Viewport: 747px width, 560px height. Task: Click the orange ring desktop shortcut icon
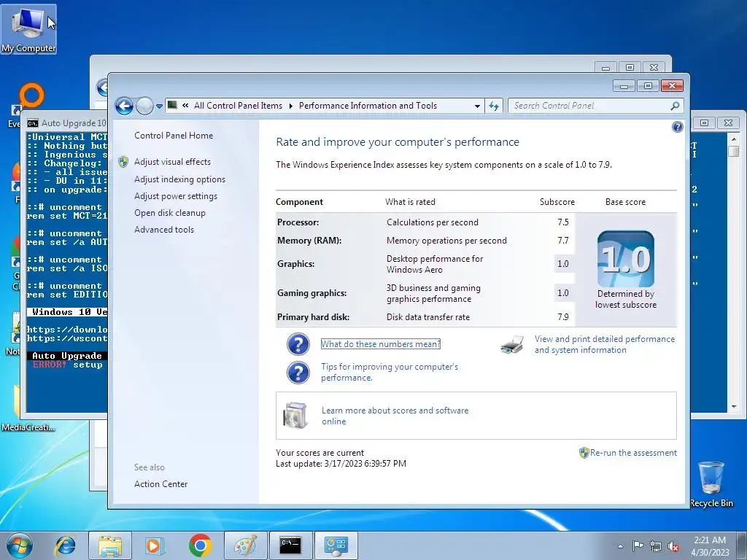tap(31, 96)
